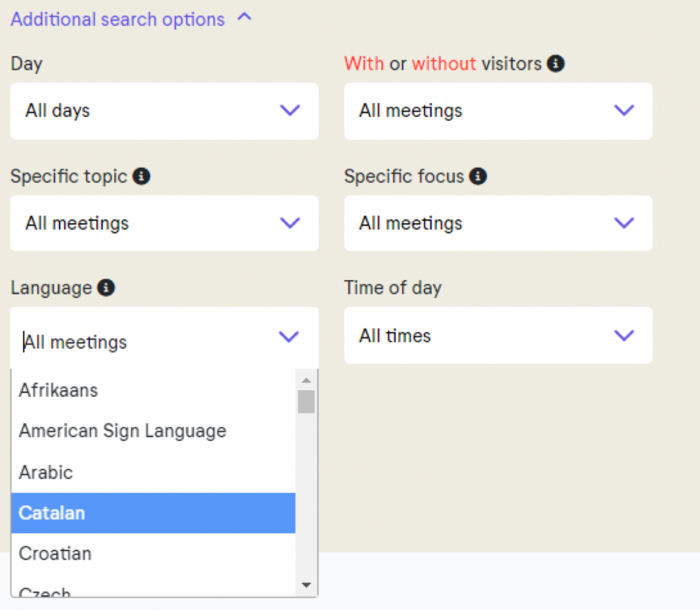Screen dimensions: 700x610
Task: Select Afrikaans from language list
Action: (x=58, y=390)
